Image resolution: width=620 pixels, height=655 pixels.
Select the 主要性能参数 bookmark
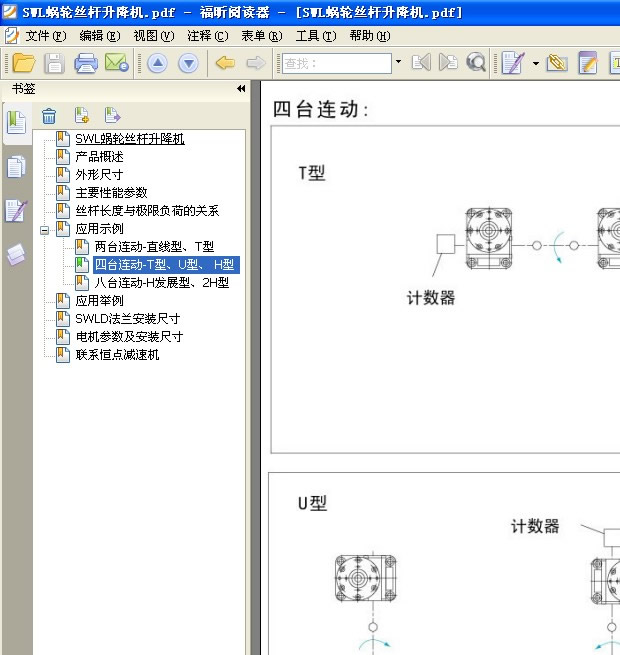111,193
